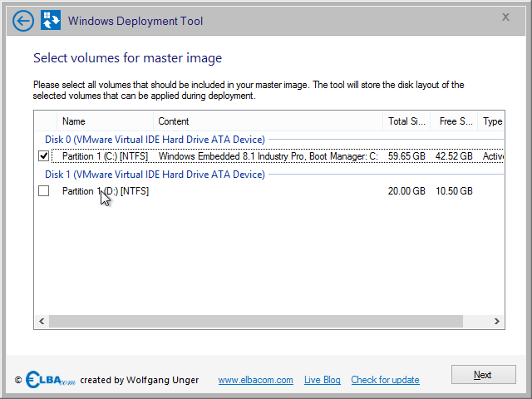This screenshot has height=399, width=532.
Task: Sort by the Name column header
Action: [105, 121]
